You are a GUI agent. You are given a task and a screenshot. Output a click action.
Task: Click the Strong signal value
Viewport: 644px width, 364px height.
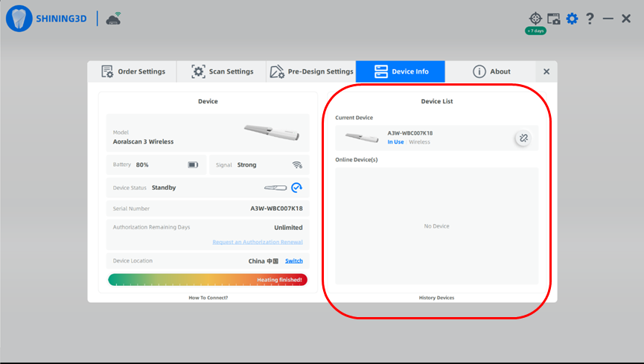[x=246, y=165]
